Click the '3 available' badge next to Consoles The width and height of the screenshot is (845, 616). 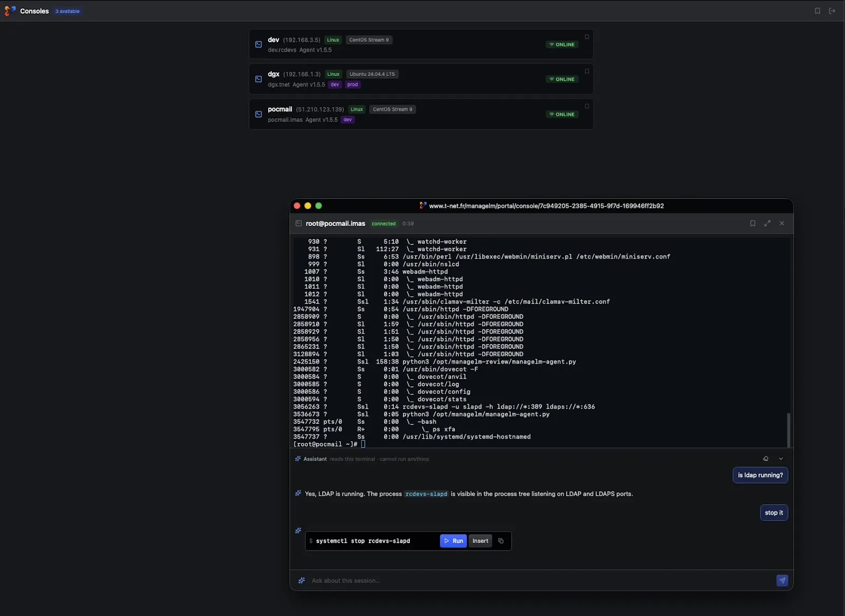[x=68, y=11]
